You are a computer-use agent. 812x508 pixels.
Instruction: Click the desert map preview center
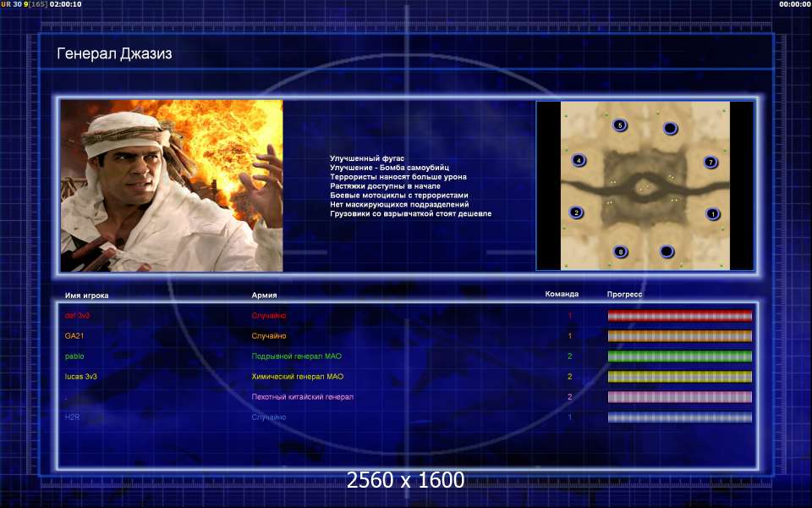[x=645, y=185]
